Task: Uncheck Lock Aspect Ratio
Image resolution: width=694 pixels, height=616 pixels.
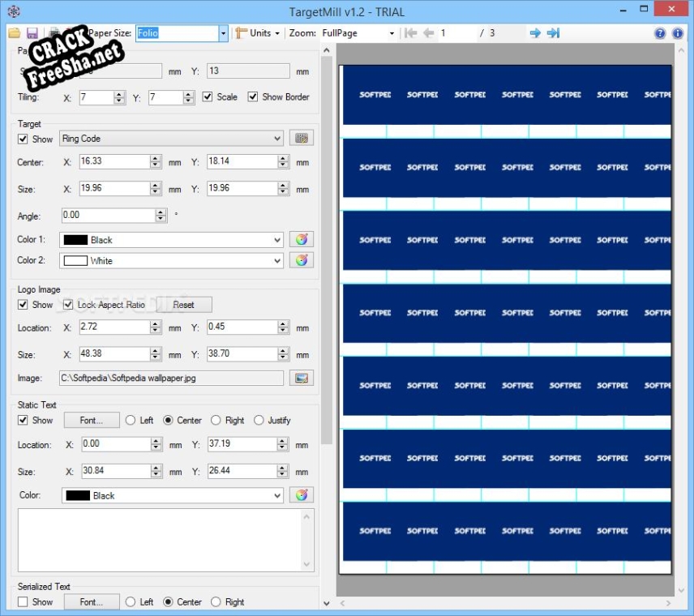Action: [x=68, y=305]
